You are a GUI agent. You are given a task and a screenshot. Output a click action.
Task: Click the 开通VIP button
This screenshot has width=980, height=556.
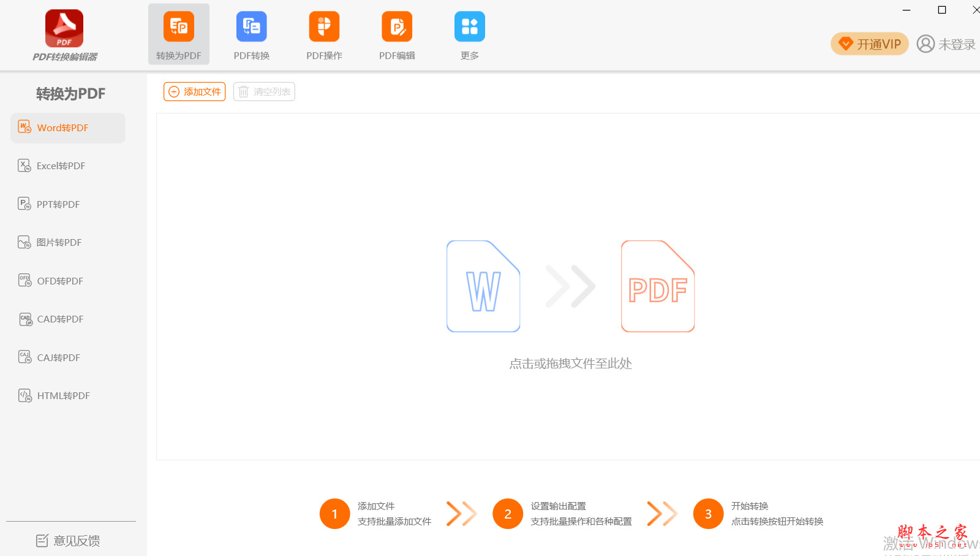(x=870, y=44)
